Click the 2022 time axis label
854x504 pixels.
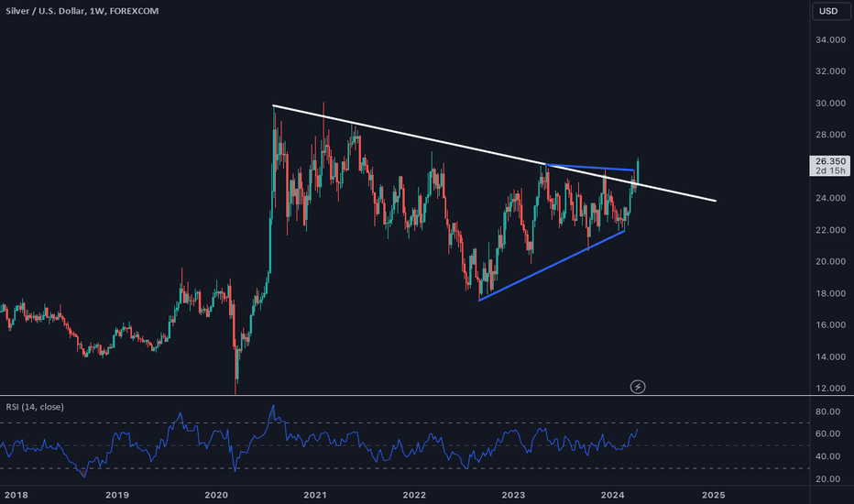(x=414, y=495)
